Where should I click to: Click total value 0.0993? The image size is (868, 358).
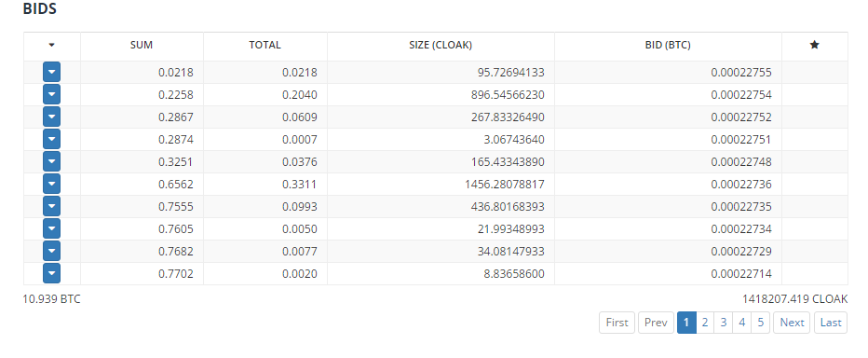click(x=300, y=207)
